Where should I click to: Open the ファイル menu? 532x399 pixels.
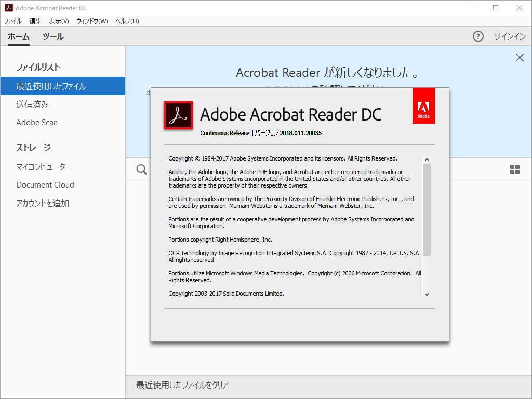12,21
